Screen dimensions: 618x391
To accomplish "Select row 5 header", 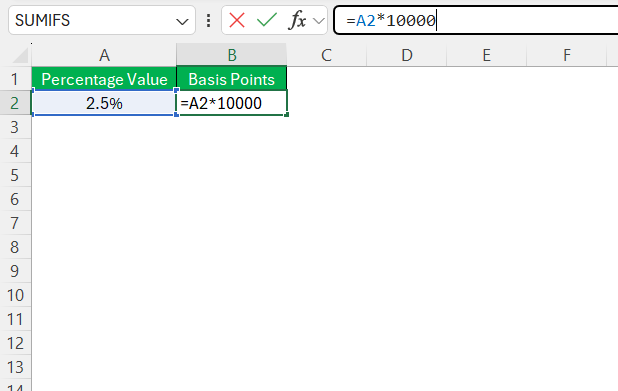I will coord(15,175).
